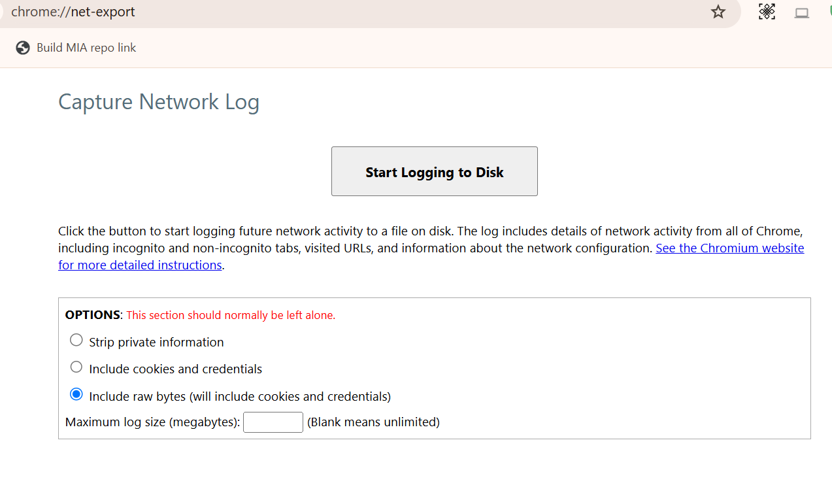Open the Chromium website instructions link
The height and width of the screenshot is (504, 832).
coord(729,248)
